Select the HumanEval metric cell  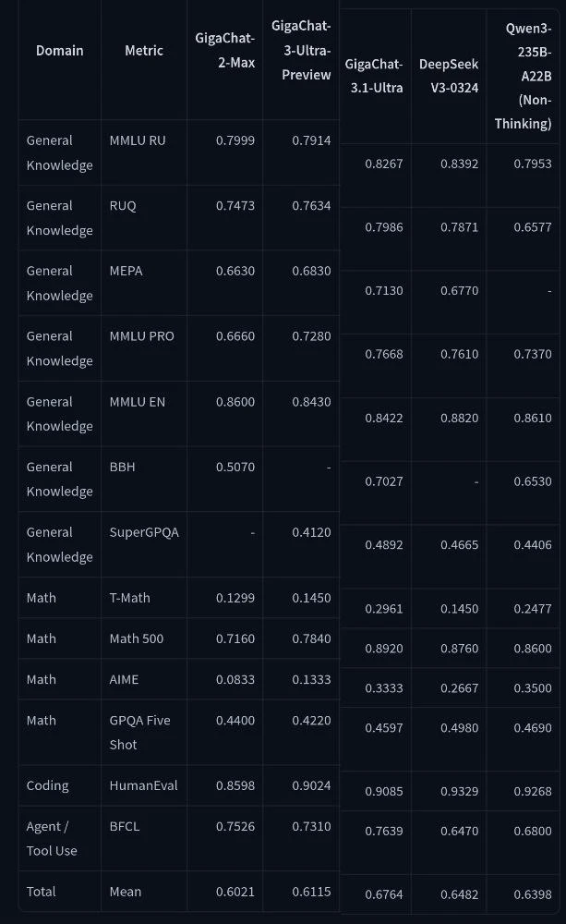coord(143,785)
